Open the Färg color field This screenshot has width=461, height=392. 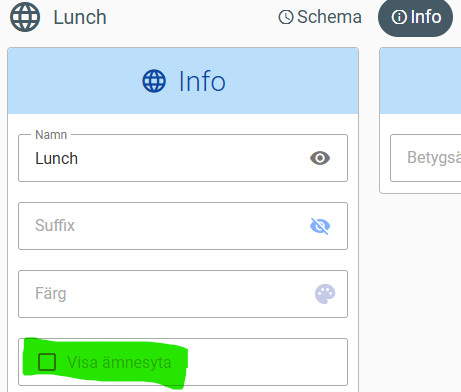[183, 294]
